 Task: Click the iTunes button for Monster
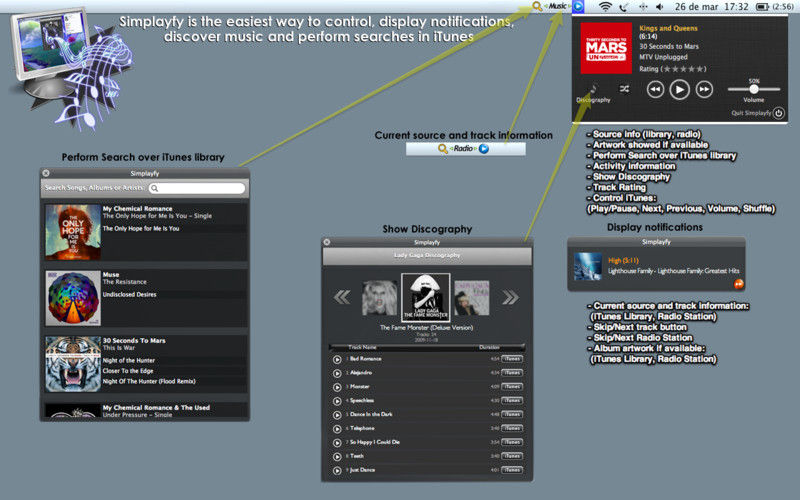[x=512, y=386]
